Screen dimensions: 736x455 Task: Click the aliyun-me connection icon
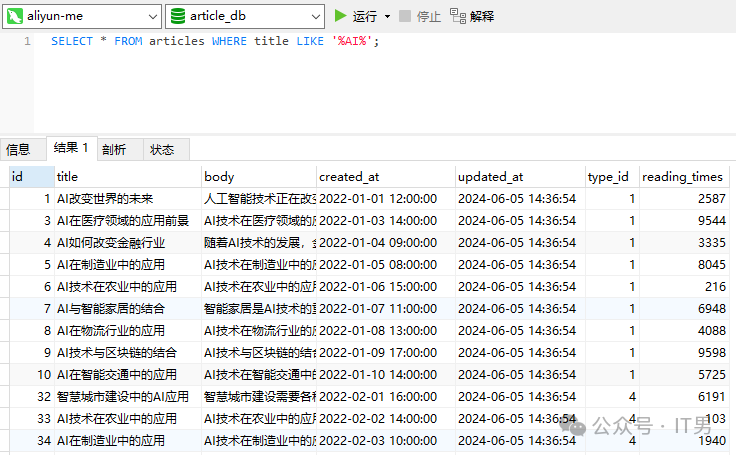point(15,16)
